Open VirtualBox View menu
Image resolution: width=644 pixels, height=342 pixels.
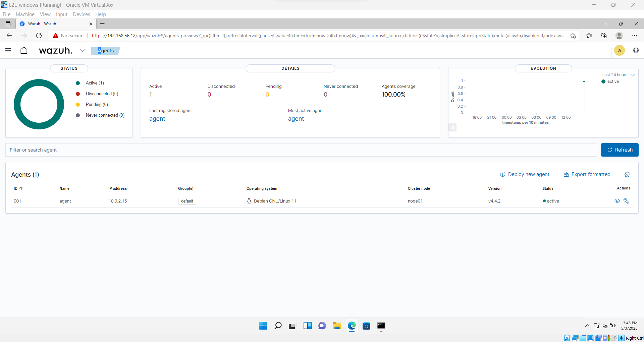click(45, 14)
